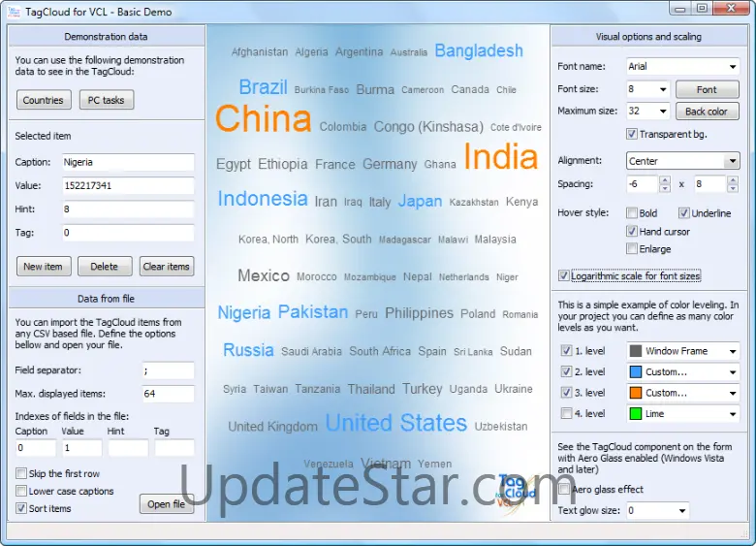Click the gray Window Frame color swatch
This screenshot has height=546, width=756.
pyautogui.click(x=636, y=351)
